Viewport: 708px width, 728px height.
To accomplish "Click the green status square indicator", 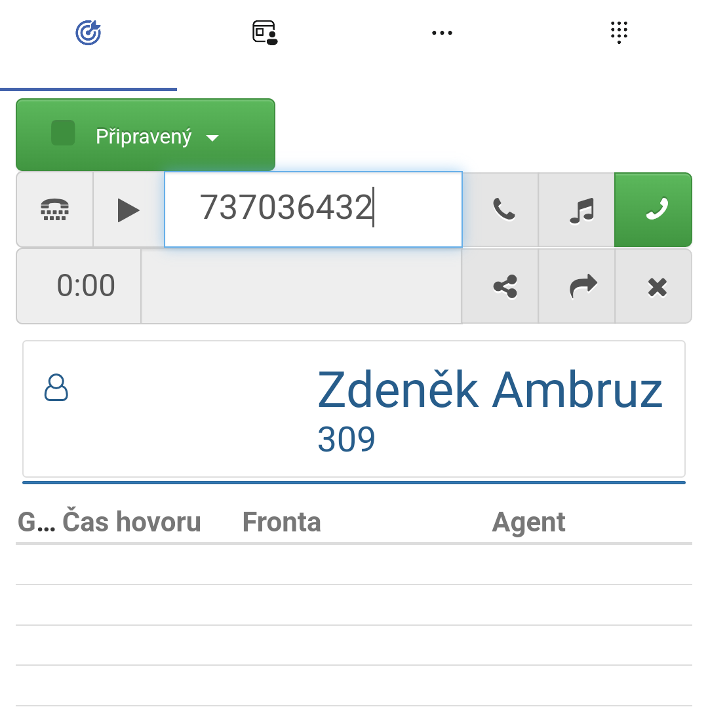I will point(63,133).
